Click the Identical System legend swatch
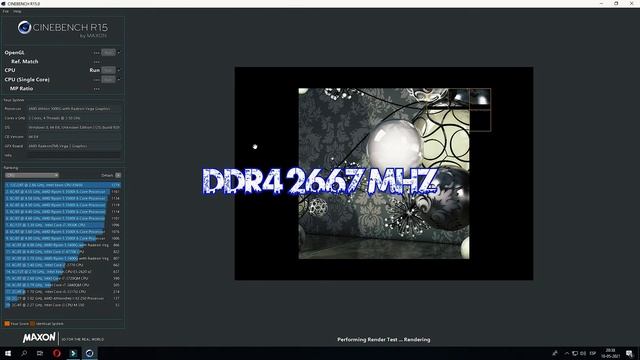 tap(33, 324)
